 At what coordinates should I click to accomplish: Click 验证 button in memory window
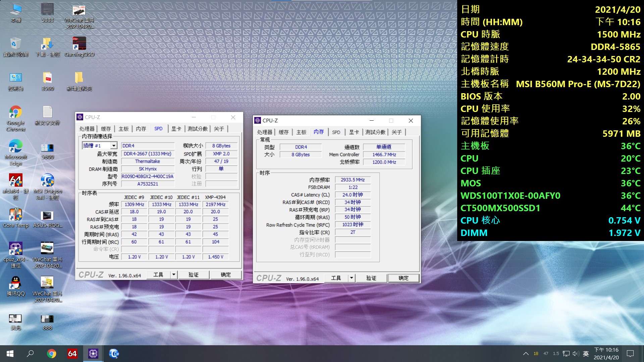click(371, 278)
